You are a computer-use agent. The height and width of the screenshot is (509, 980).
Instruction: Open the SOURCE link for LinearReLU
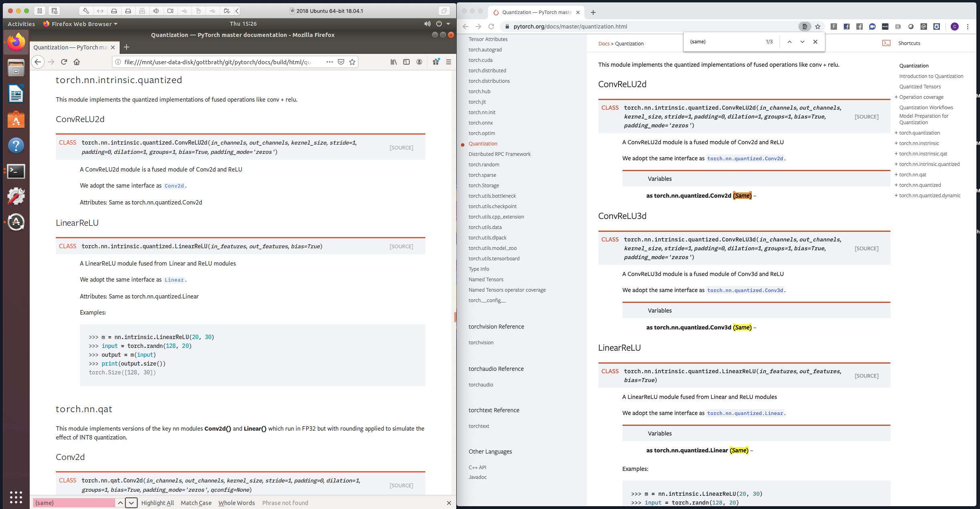coord(401,246)
